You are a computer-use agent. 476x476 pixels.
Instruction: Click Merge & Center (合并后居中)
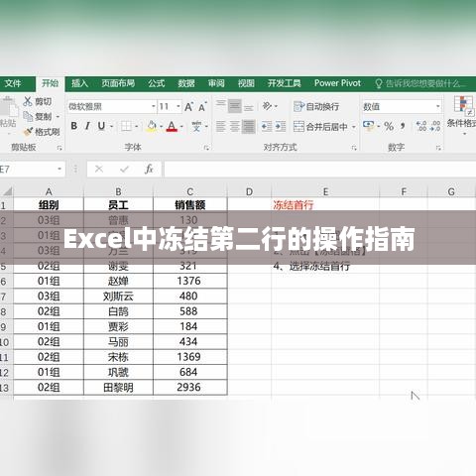tap(320, 126)
